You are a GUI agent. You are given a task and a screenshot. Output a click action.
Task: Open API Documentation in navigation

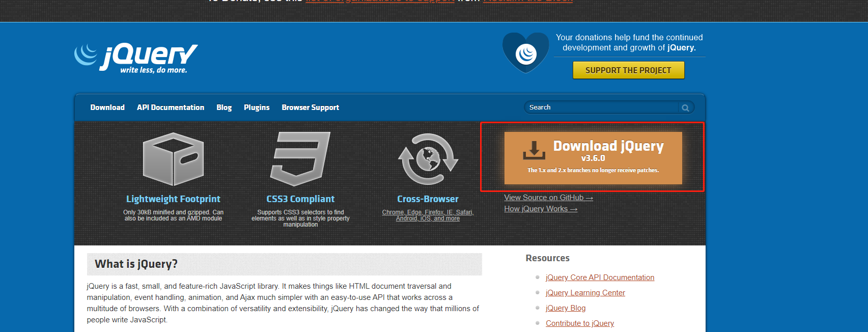(171, 107)
